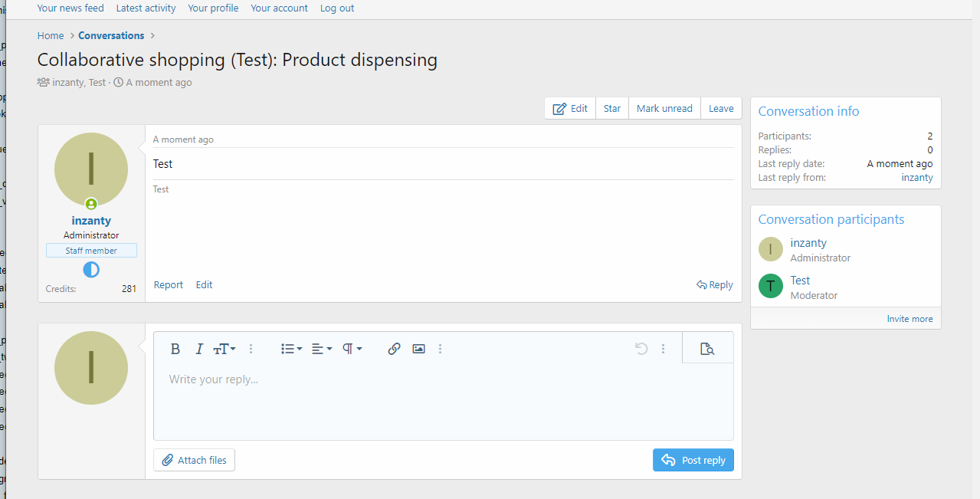This screenshot has height=499, width=980.
Task: Go to Latest activity
Action: pos(146,8)
